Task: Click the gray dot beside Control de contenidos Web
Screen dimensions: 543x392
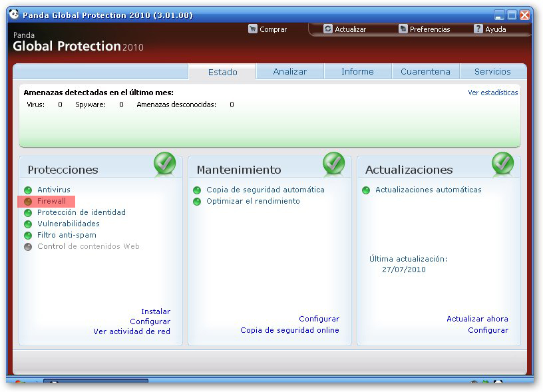Action: click(28, 247)
